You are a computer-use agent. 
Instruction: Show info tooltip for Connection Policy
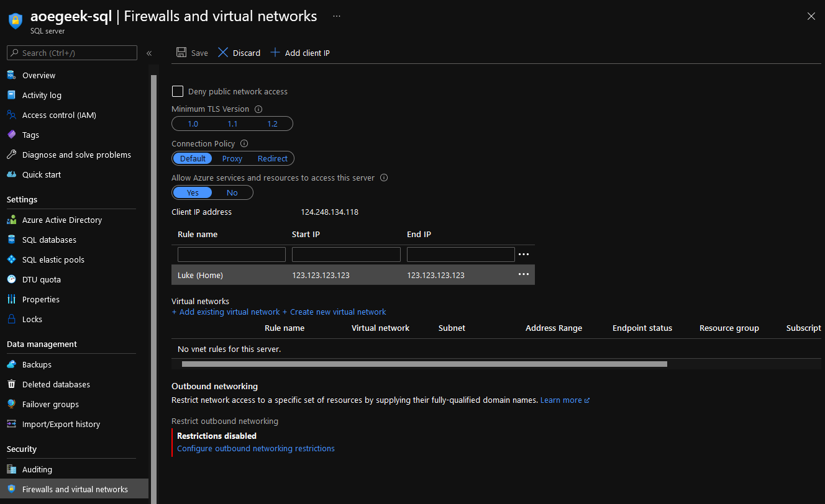(x=244, y=143)
